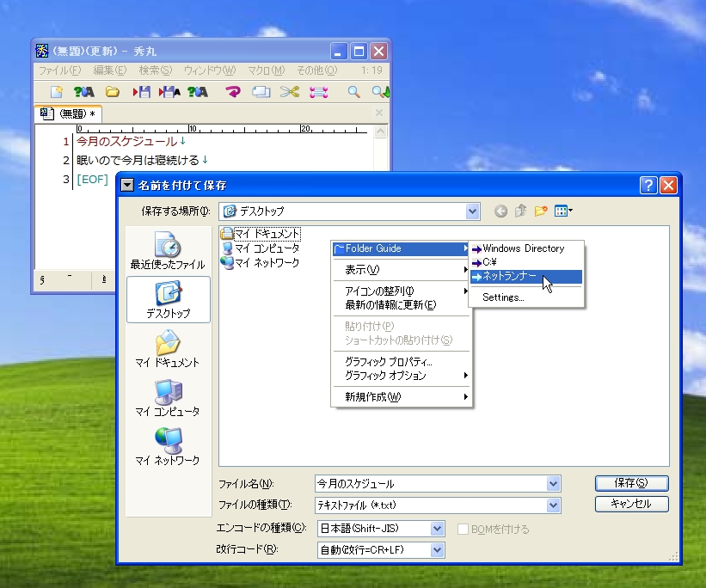This screenshot has width=706, height=588.
Task: Click the Hidemaru app icon in title bar
Action: click(42, 51)
